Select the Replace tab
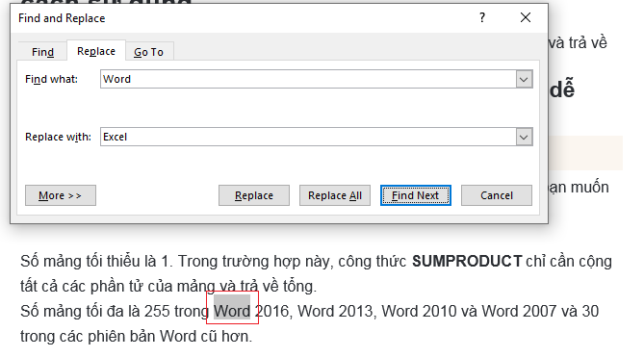Image resolution: width=644 pixels, height=357 pixels. [x=96, y=51]
